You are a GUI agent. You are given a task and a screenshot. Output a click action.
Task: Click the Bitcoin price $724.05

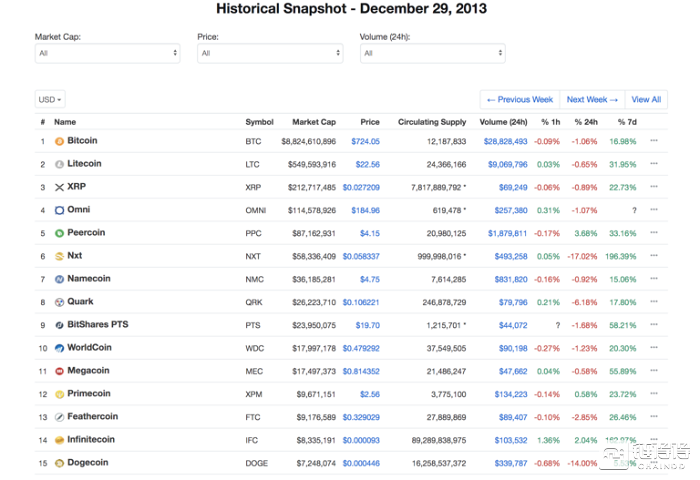pos(365,142)
